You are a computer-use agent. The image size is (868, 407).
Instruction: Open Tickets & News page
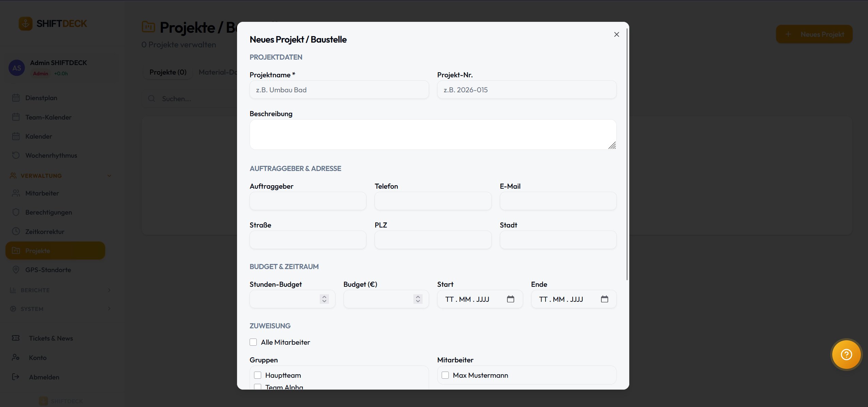coord(51,338)
